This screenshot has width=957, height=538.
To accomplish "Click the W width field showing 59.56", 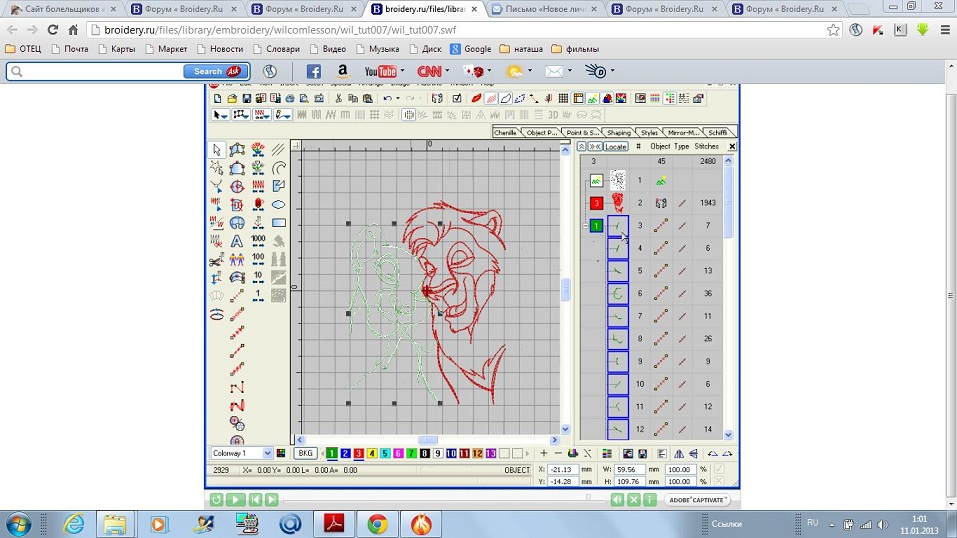I will click(628, 469).
